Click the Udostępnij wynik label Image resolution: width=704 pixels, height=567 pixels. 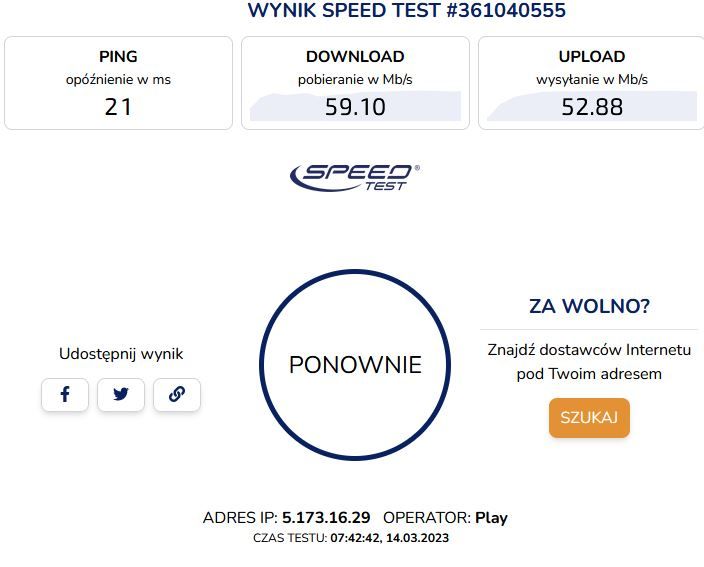(121, 354)
